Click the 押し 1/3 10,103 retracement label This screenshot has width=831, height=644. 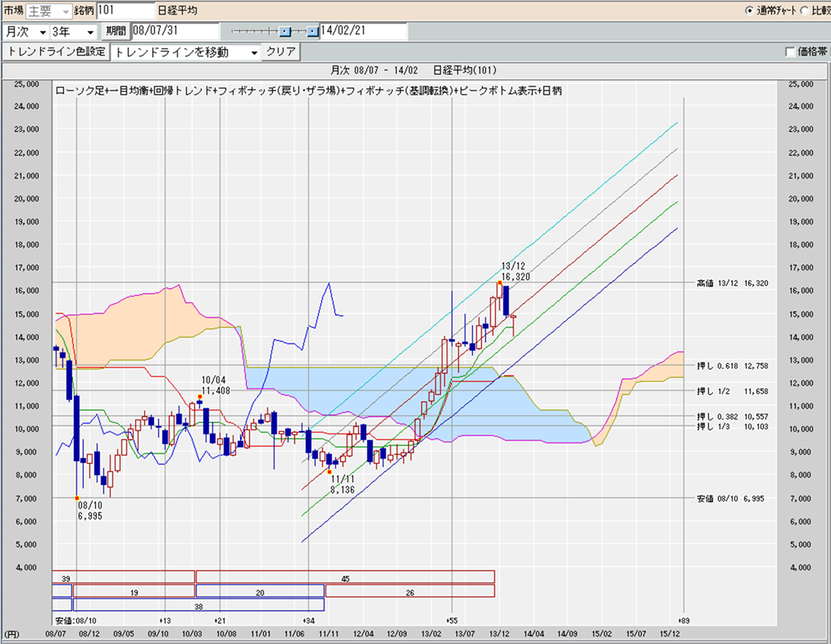click(733, 426)
